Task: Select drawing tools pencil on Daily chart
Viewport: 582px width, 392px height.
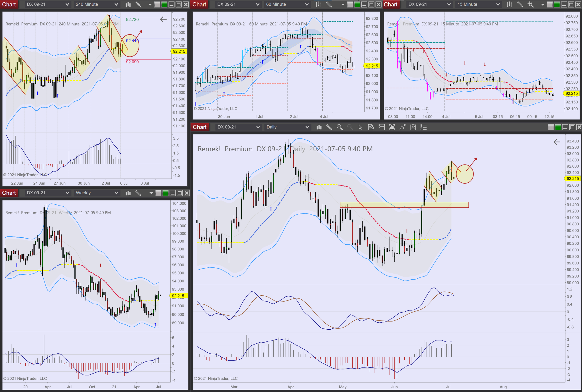Action: 329,127
